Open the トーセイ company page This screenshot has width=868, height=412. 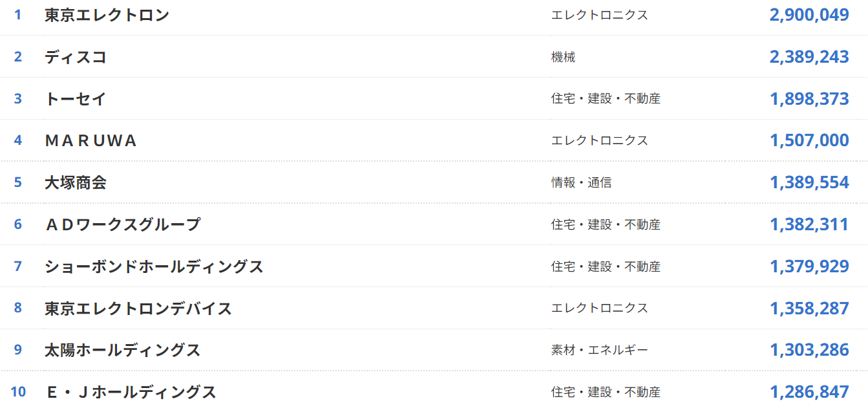(x=76, y=99)
